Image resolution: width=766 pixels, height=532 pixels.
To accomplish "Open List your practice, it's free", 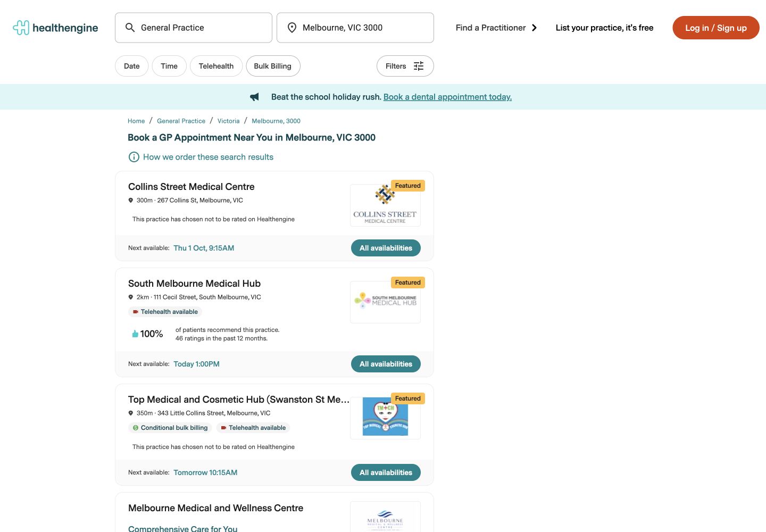I will [604, 28].
